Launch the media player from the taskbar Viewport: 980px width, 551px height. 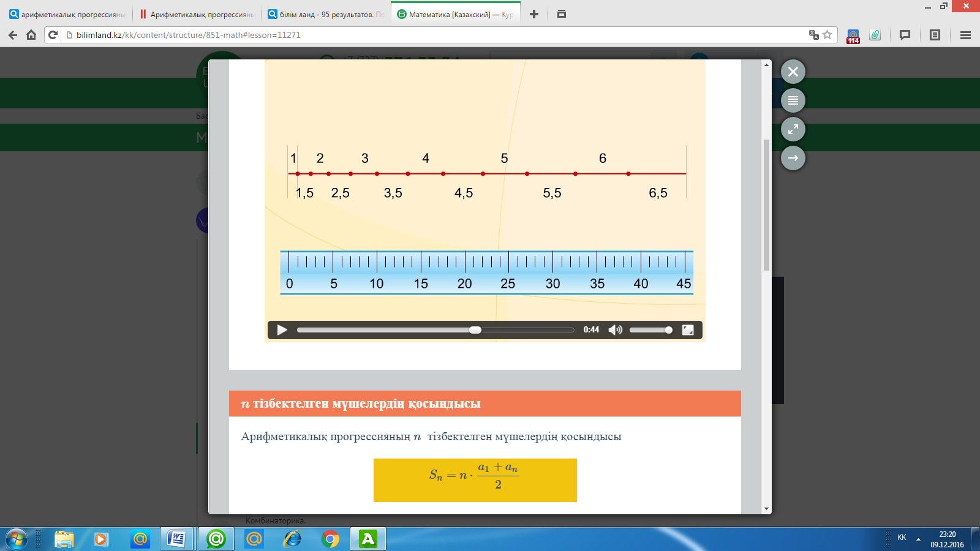100,539
